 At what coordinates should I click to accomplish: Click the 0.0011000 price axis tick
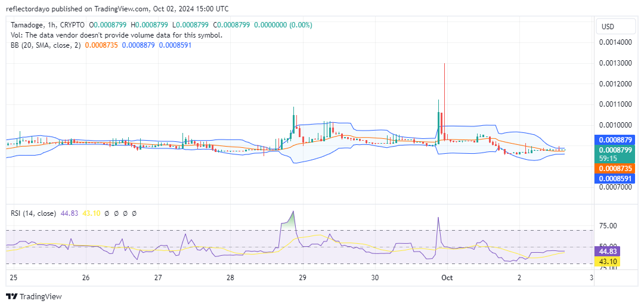[615, 104]
